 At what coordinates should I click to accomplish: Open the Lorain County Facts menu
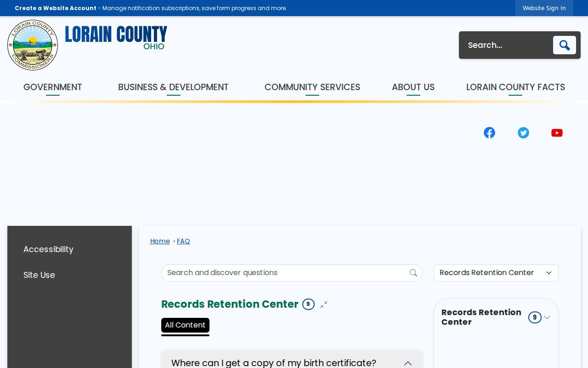pyautogui.click(x=515, y=87)
